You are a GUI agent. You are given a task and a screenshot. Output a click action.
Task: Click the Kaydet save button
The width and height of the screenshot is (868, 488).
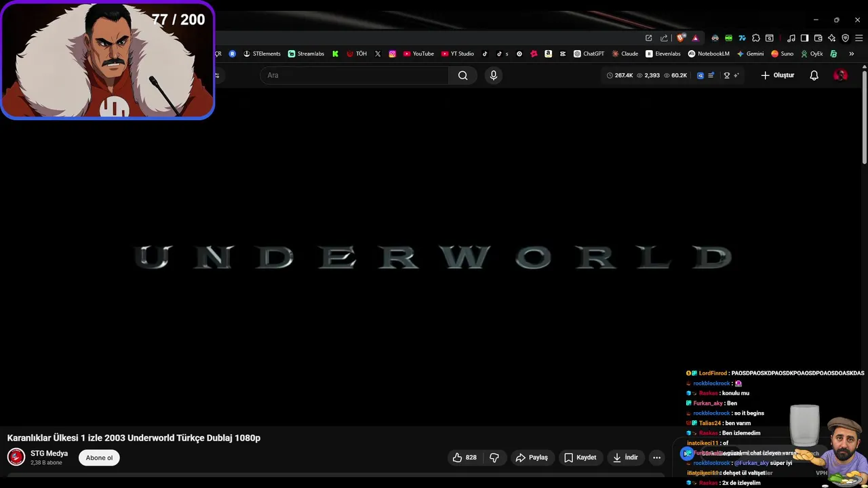click(580, 457)
